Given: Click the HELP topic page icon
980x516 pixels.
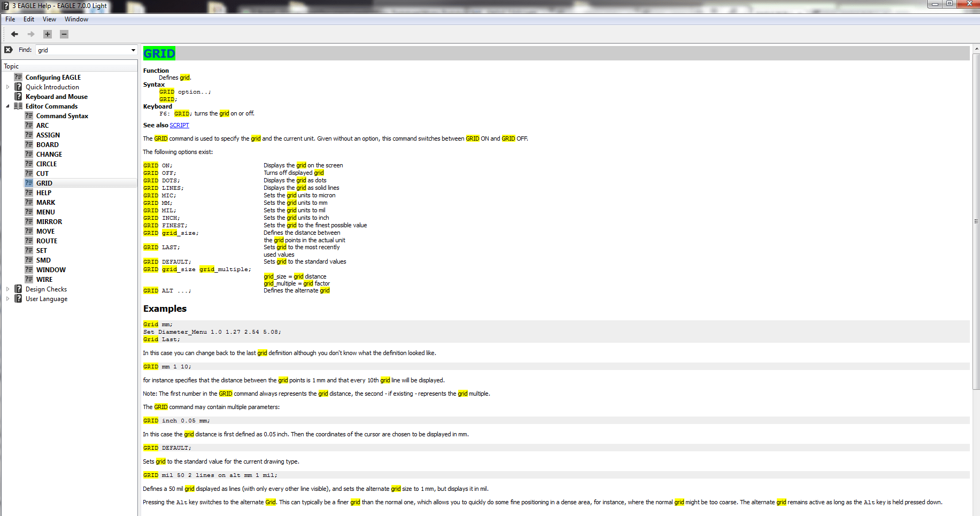Looking at the screenshot, I should 29,192.
